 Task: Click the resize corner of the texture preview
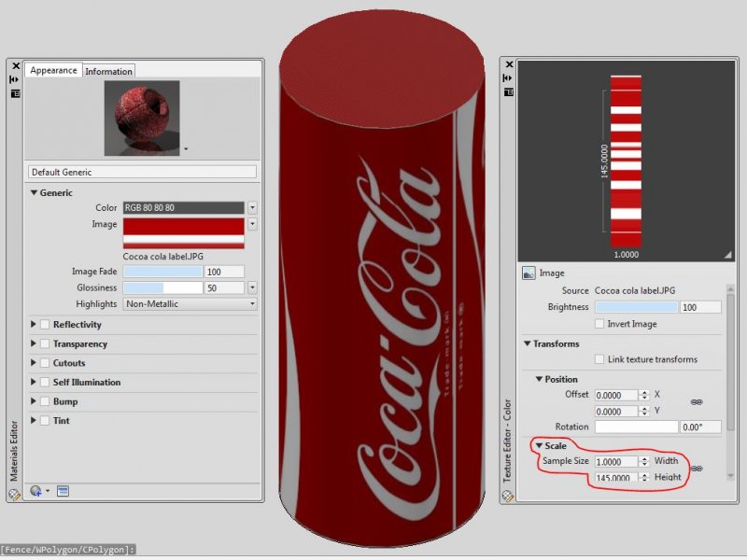point(726,255)
